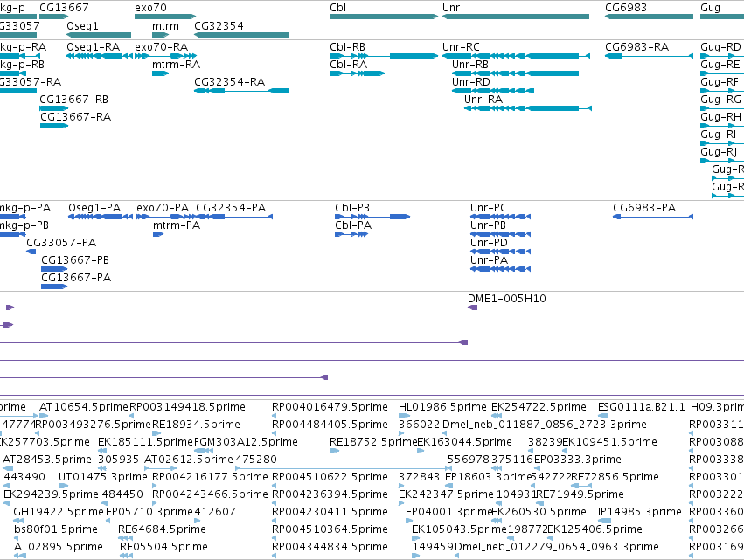Select the exo70-RA transcript label

[x=162, y=47]
